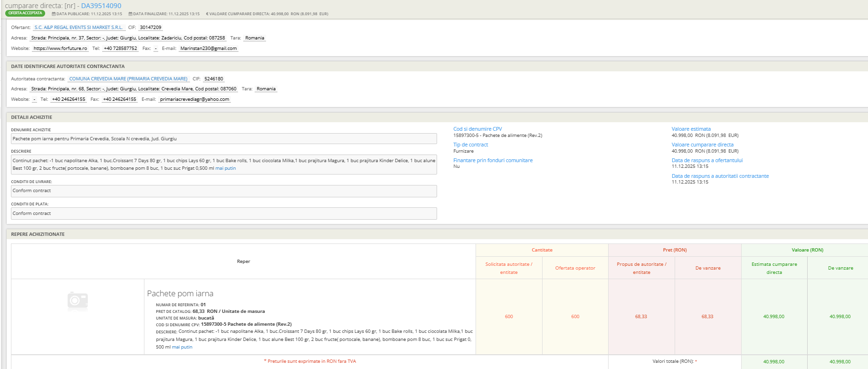Click the euro icon before Valoare Cumparare Directa
Image resolution: width=868 pixels, height=369 pixels.
[x=207, y=14]
